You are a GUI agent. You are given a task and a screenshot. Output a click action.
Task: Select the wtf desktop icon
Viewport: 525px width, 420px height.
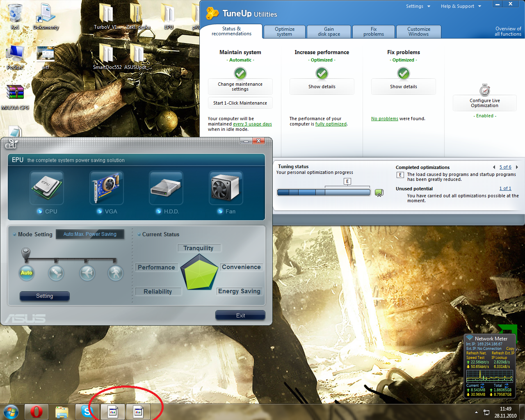pyautogui.click(x=46, y=57)
